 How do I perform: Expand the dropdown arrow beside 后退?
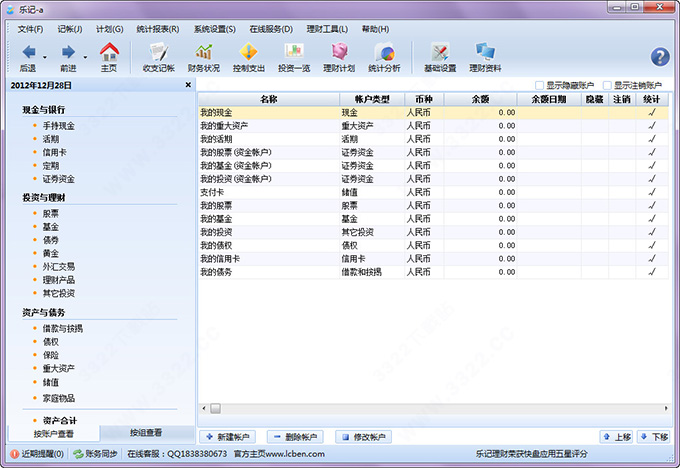pos(46,56)
